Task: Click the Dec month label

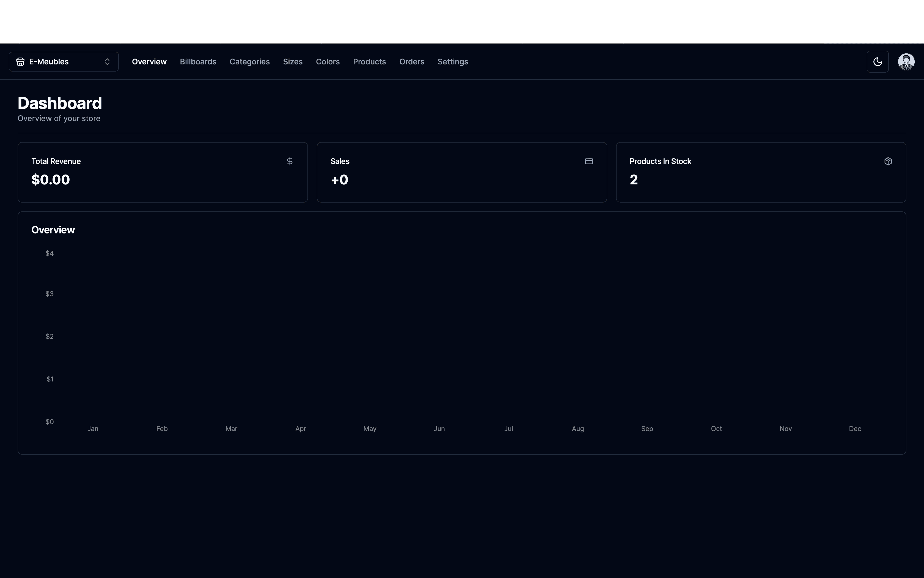Action: 855,429
